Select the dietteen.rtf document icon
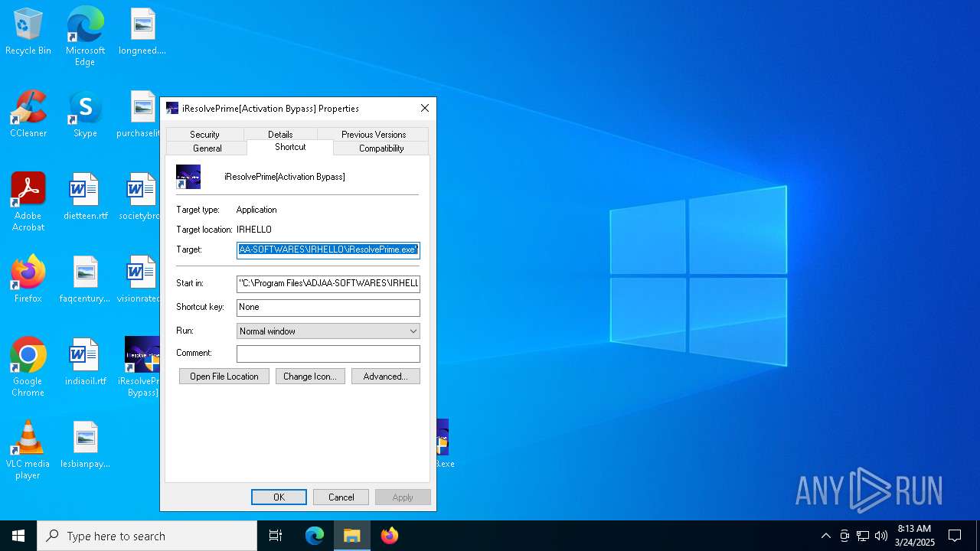The height and width of the screenshot is (551, 980). pyautogui.click(x=85, y=197)
